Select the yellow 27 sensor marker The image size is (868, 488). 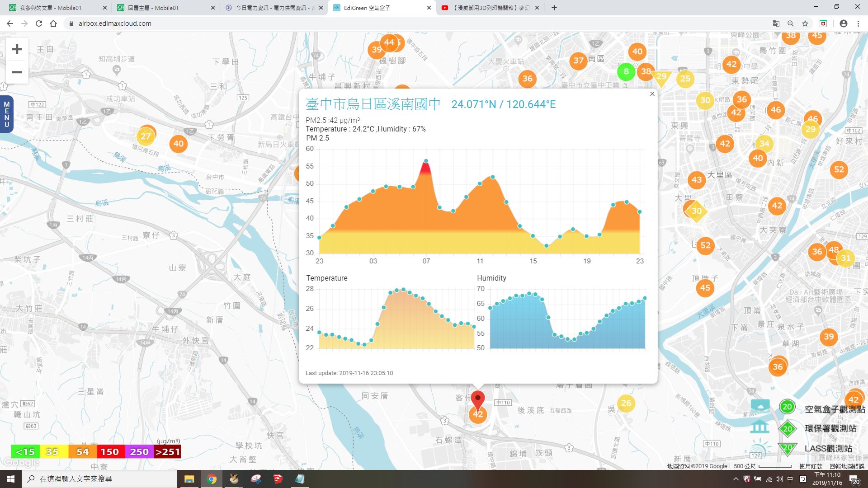tap(145, 136)
